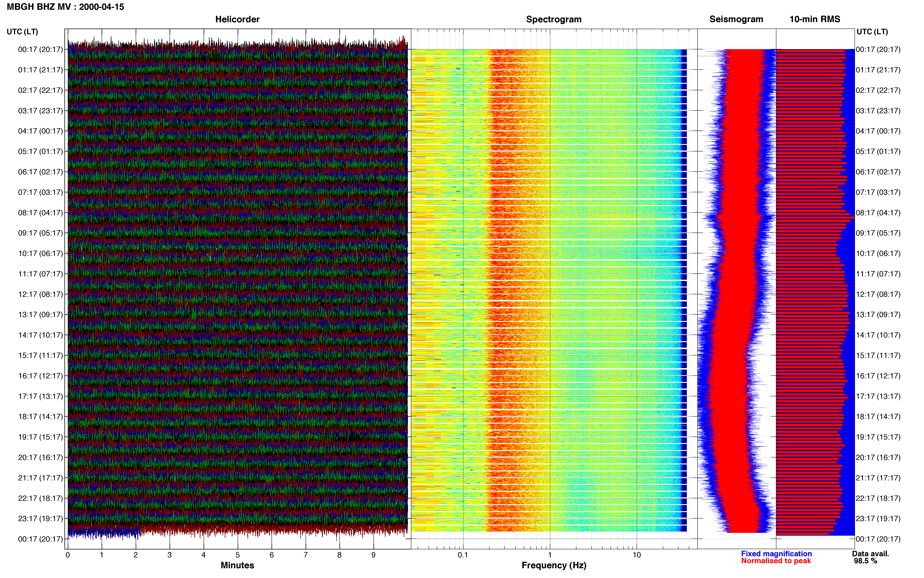Click left time label '10:17 (06:17)'
Screen dimensions: 924x578
pos(41,253)
